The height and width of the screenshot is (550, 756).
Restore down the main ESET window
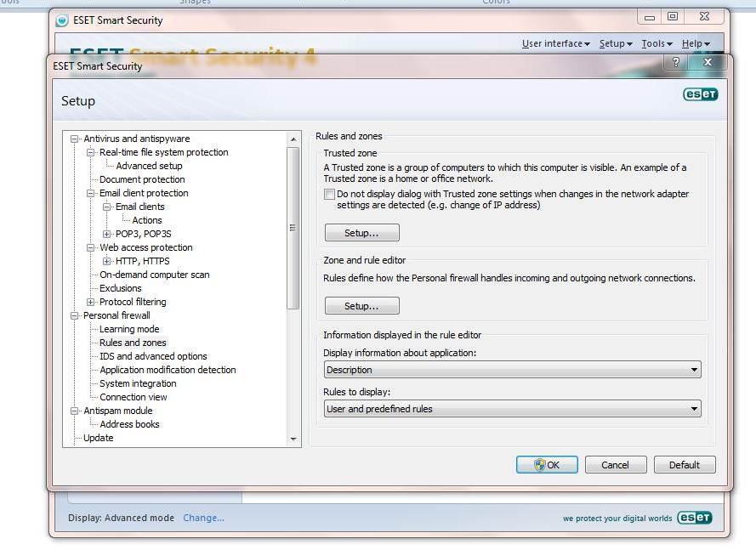click(x=673, y=16)
